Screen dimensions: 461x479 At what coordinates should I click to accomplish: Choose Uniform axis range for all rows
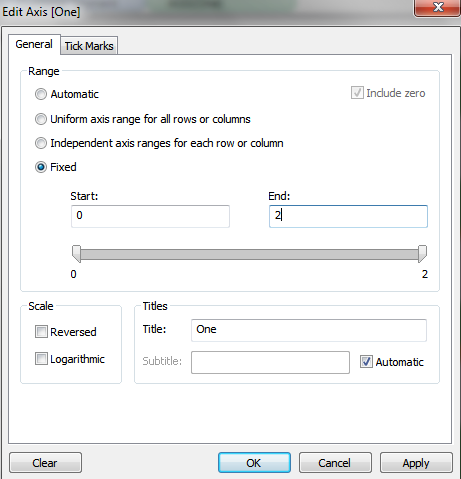(x=41, y=119)
